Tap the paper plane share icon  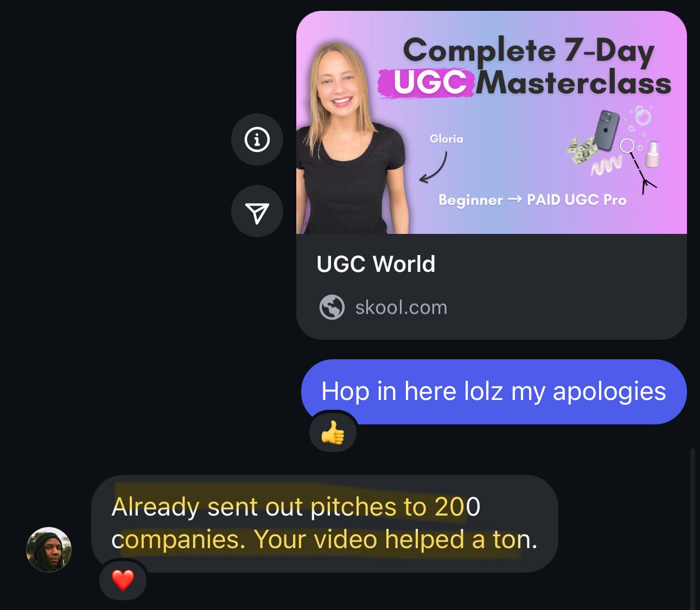tap(257, 211)
